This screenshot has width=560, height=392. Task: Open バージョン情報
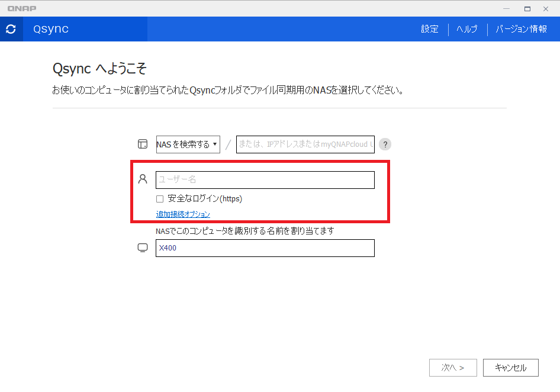pyautogui.click(x=521, y=29)
